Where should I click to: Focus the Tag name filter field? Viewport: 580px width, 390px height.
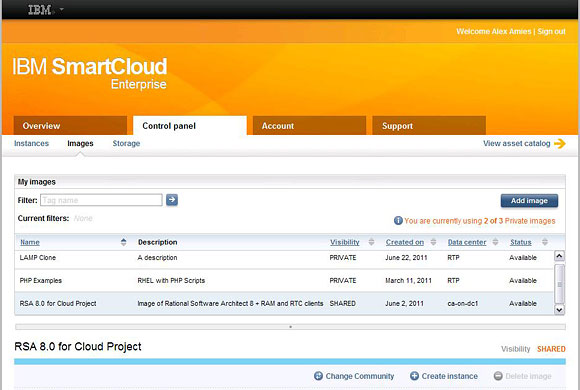(x=101, y=200)
